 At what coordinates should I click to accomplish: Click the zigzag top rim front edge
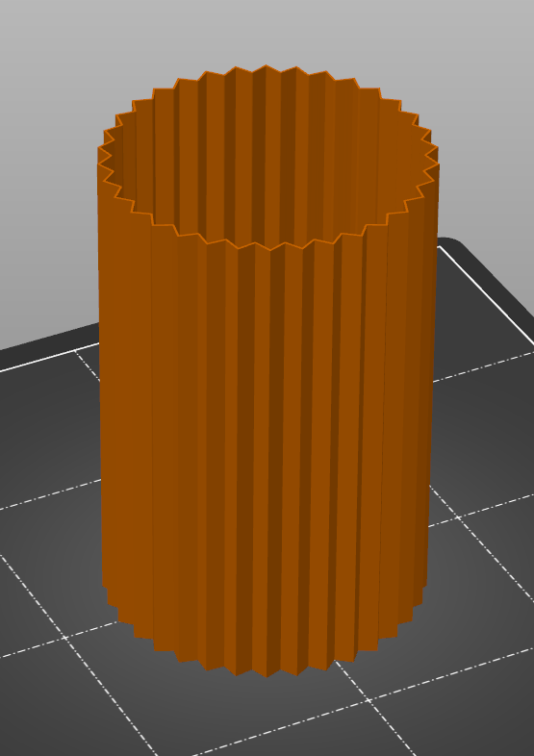(x=270, y=245)
